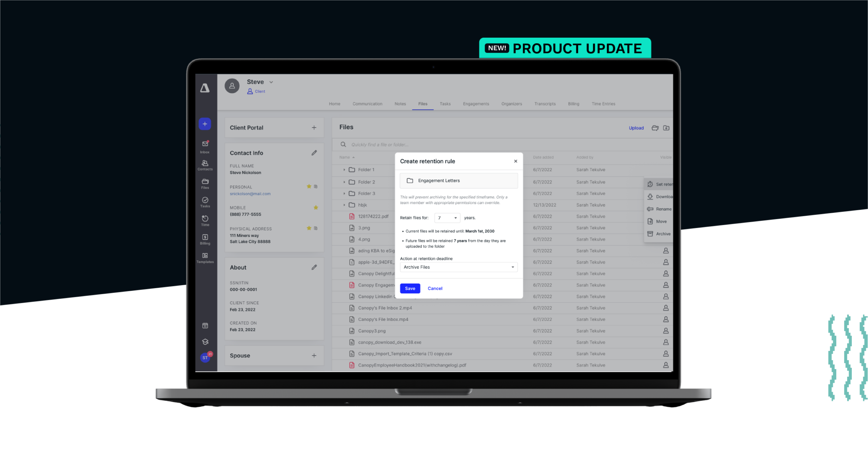868x456 pixels.
Task: Open the Time tracker sidebar icon
Action: coord(205,221)
